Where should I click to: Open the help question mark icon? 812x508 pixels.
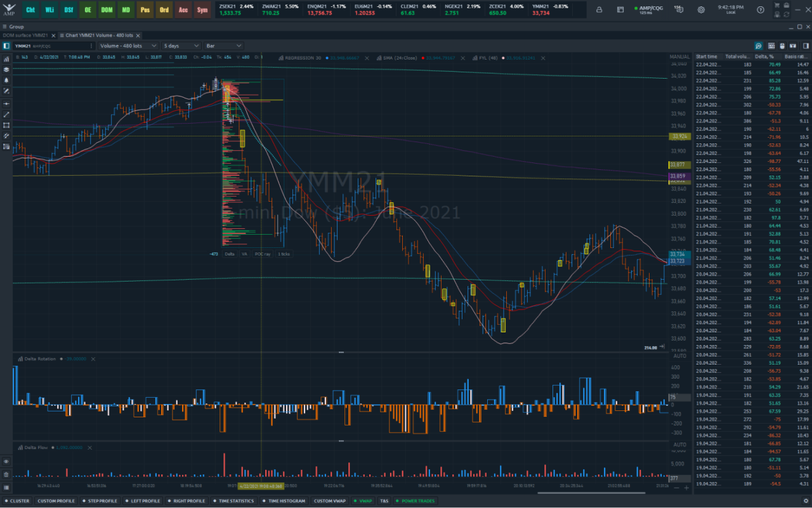tap(761, 10)
